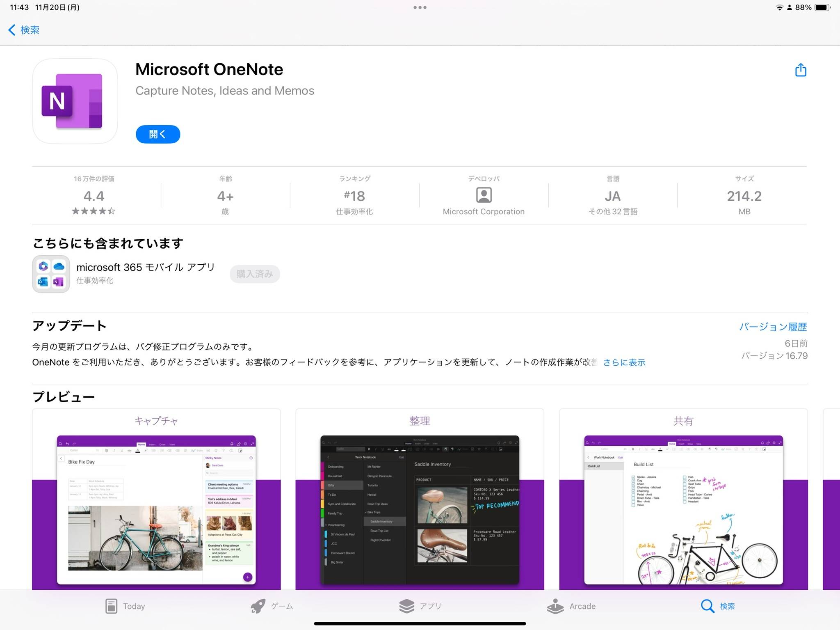This screenshot has width=840, height=630.
Task: Open バージョン履歴 link
Action: coord(773,327)
